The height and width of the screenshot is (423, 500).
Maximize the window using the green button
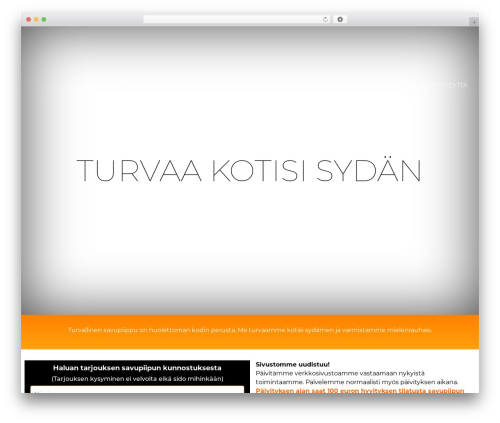click(44, 20)
